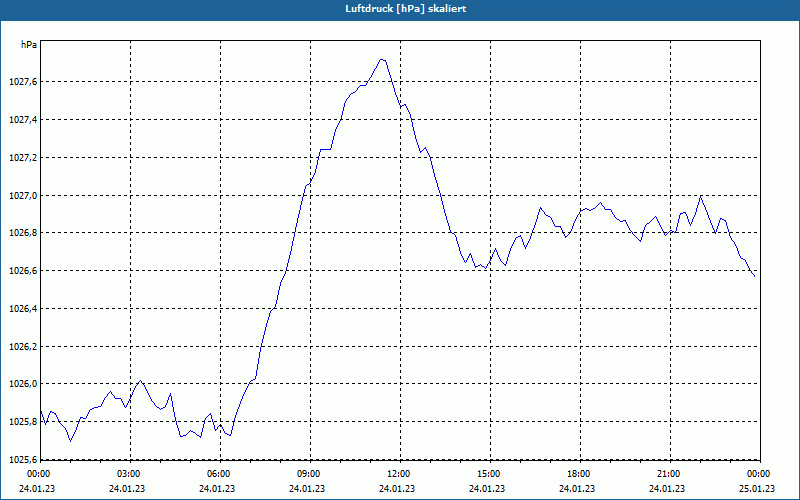Click the 1025,8 y-axis label
The image size is (800, 500).
23,422
